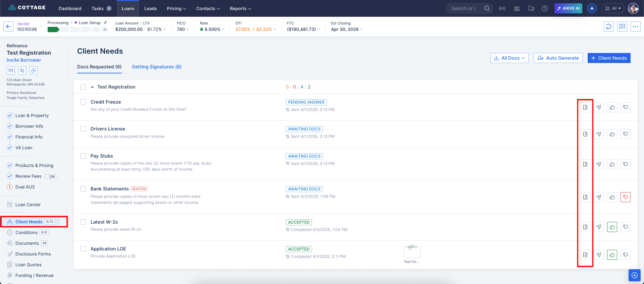Viewport: 644px width, 284px height.
Task: Select Docs Requested (6) tab
Action: [x=99, y=67]
